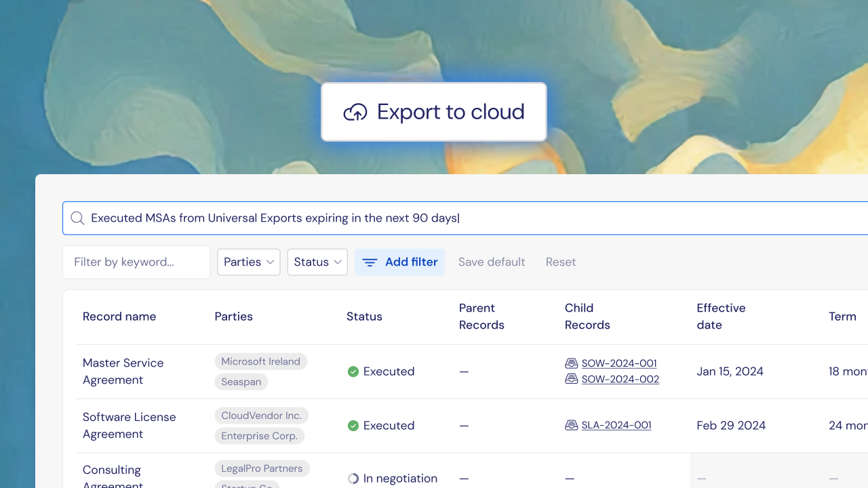Open the Status dropdown
Viewport: 868px width, 488px height.
point(317,262)
